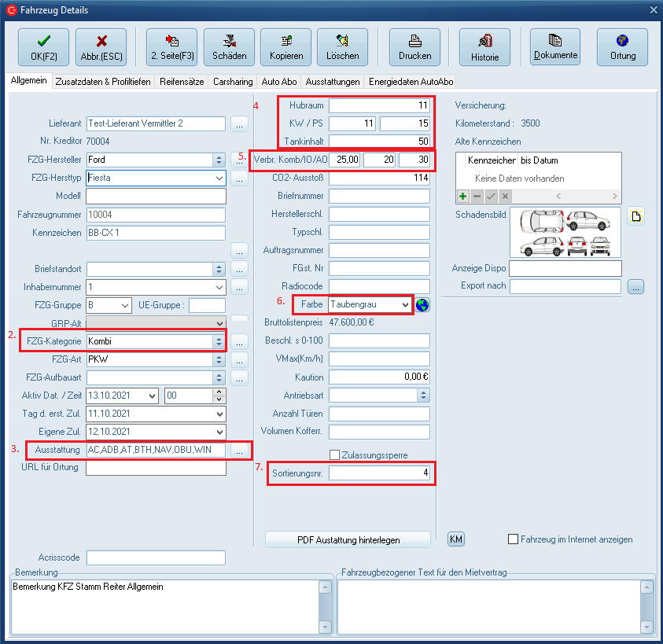This screenshot has width=663, height=644.
Task: Click the Kopieren copy icon button
Action: [285, 47]
